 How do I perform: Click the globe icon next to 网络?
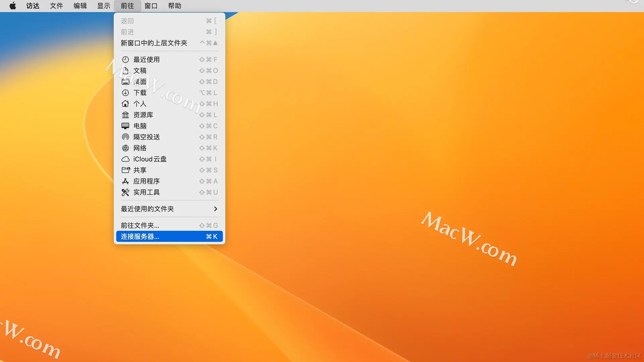(x=125, y=148)
